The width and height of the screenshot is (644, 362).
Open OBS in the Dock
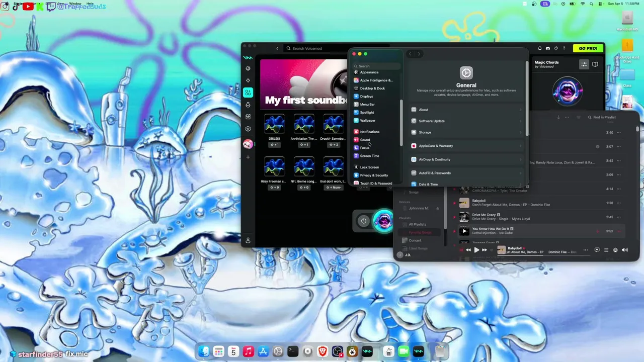coord(338,351)
